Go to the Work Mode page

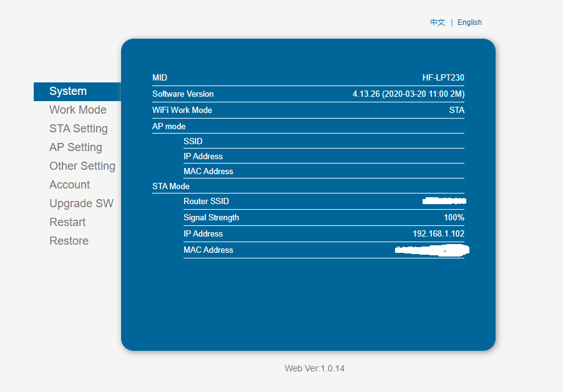77,110
